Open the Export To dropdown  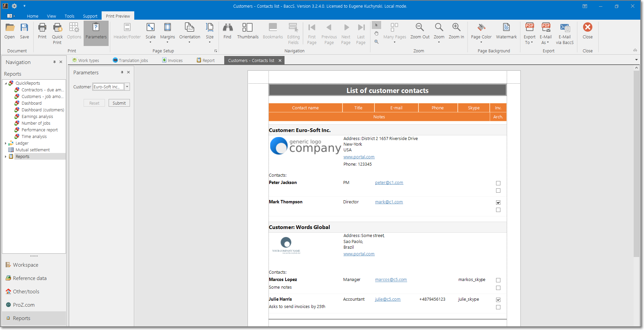pyautogui.click(x=529, y=33)
